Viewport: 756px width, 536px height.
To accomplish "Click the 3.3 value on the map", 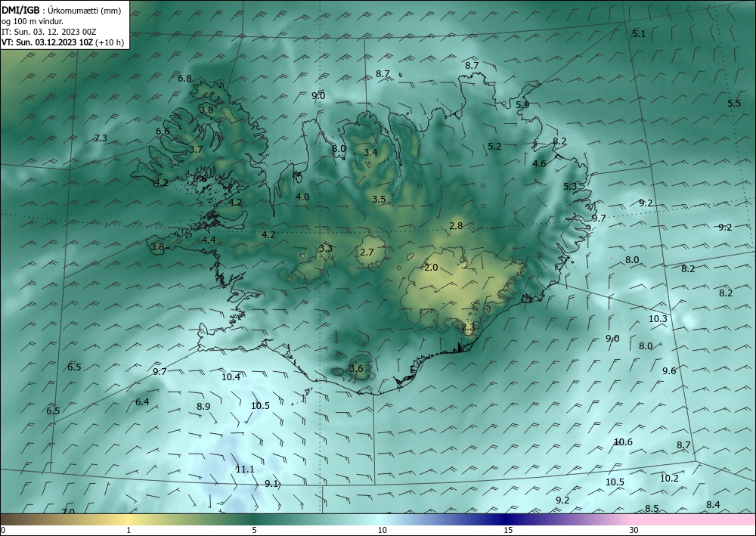I will pos(326,249).
